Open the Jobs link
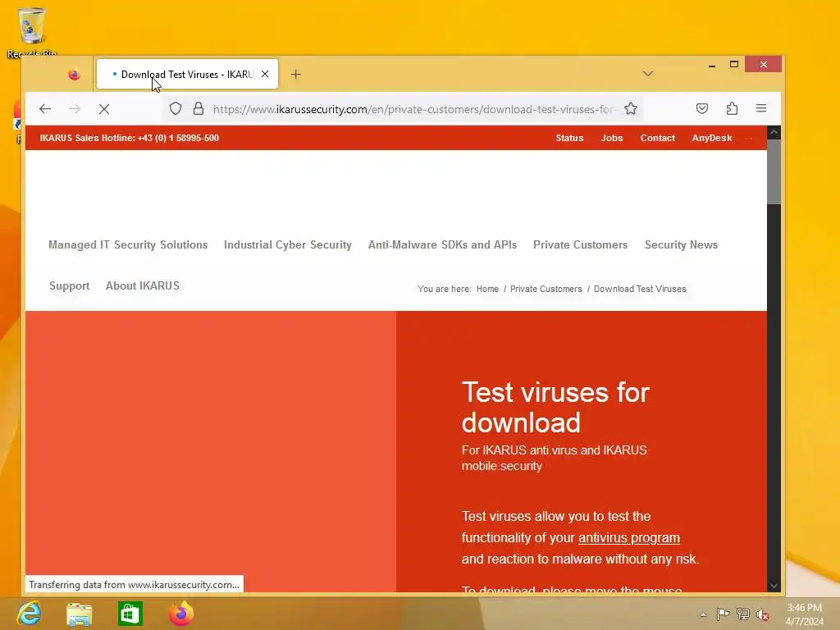This screenshot has height=630, width=840. pos(612,138)
